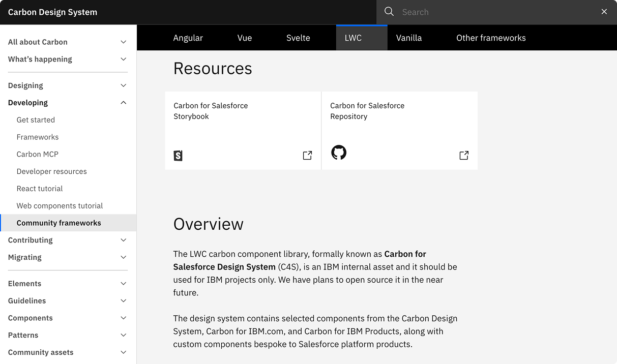Open Get started in sidebar

(68, 120)
